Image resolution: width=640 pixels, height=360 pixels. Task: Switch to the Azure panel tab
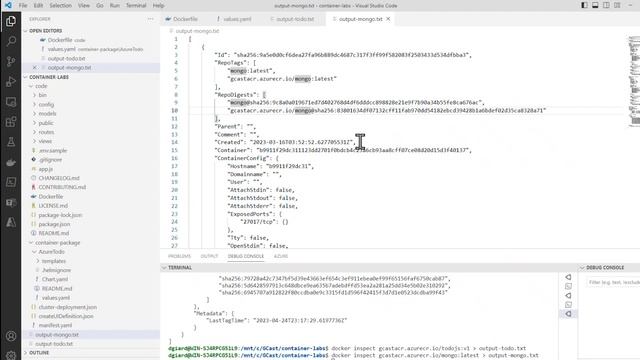(x=281, y=256)
